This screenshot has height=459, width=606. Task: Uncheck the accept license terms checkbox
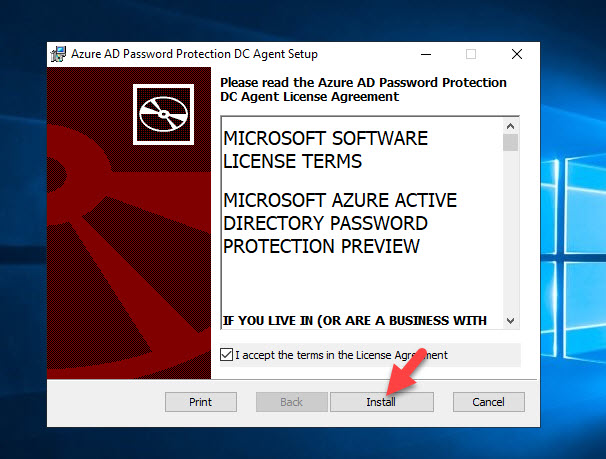point(226,354)
